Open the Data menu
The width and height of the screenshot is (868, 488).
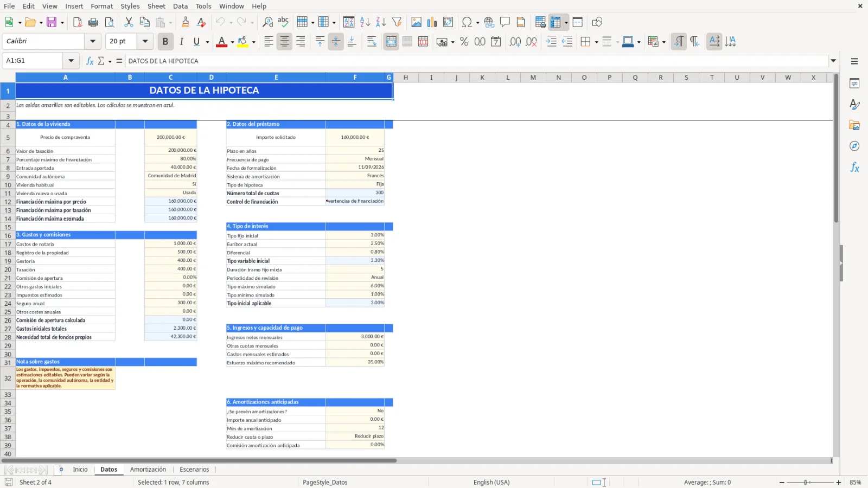pyautogui.click(x=180, y=6)
